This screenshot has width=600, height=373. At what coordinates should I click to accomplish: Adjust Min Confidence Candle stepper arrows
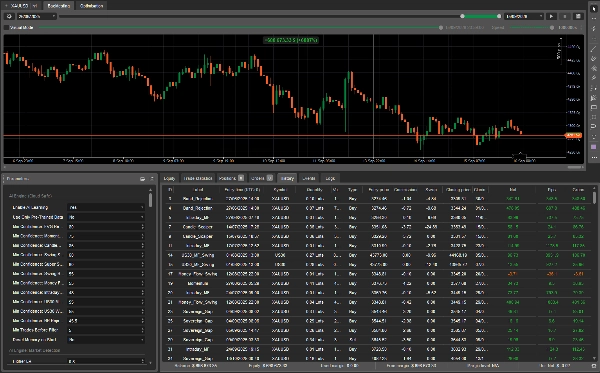(143, 245)
